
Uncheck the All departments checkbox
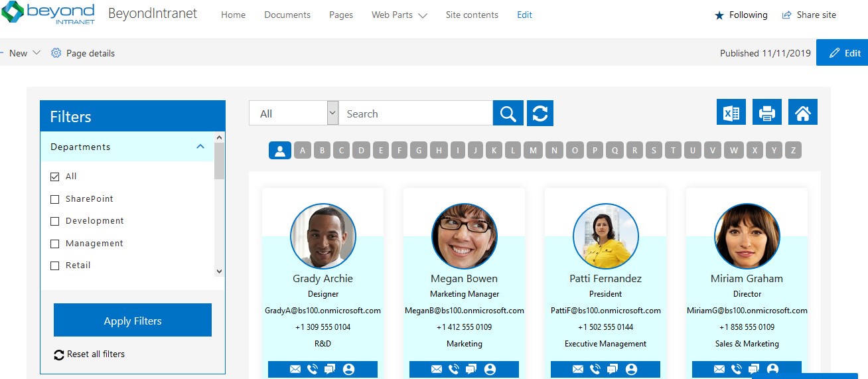click(x=55, y=177)
